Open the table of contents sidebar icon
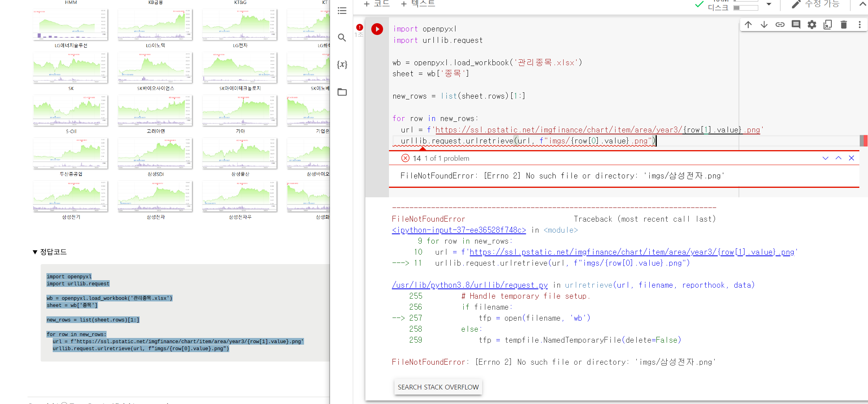This screenshot has width=868, height=404. 342,11
